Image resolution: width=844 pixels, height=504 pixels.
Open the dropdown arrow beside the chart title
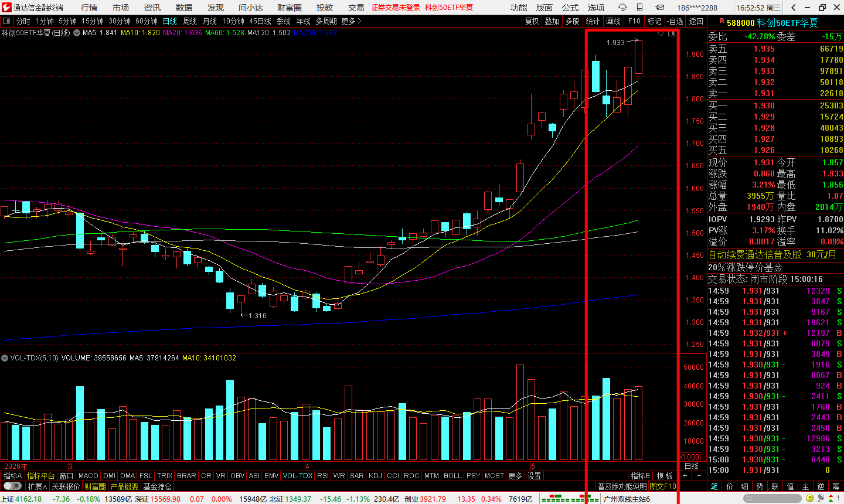pyautogui.click(x=76, y=33)
